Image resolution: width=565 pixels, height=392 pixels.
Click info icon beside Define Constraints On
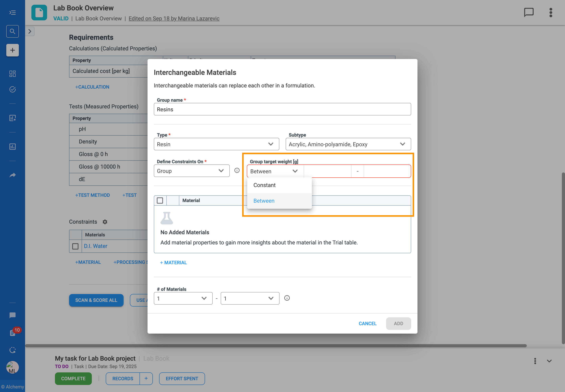237,171
